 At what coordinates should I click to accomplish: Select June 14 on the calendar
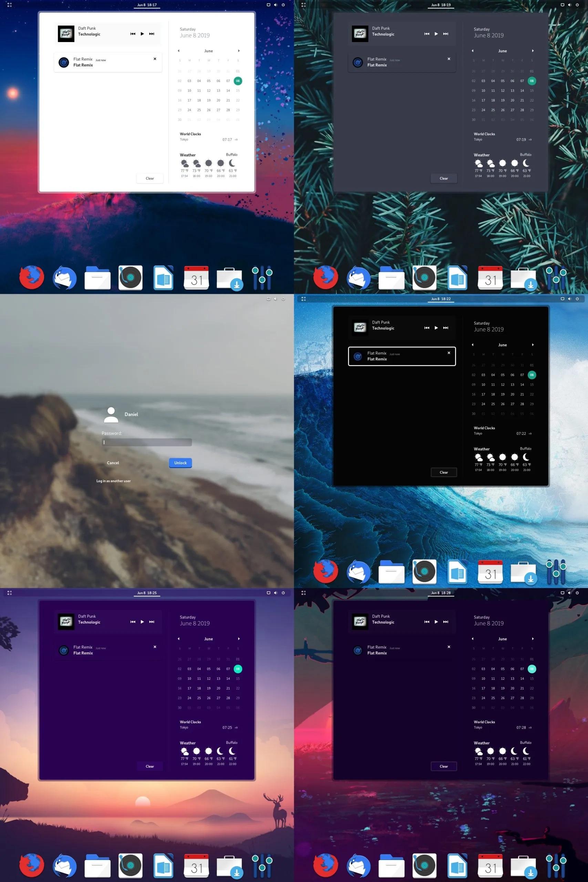click(x=228, y=90)
